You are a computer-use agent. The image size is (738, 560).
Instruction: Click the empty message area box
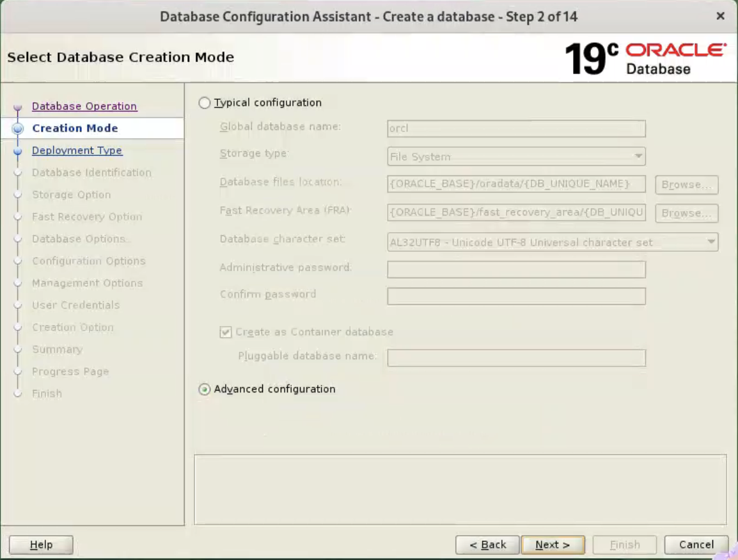[460, 490]
